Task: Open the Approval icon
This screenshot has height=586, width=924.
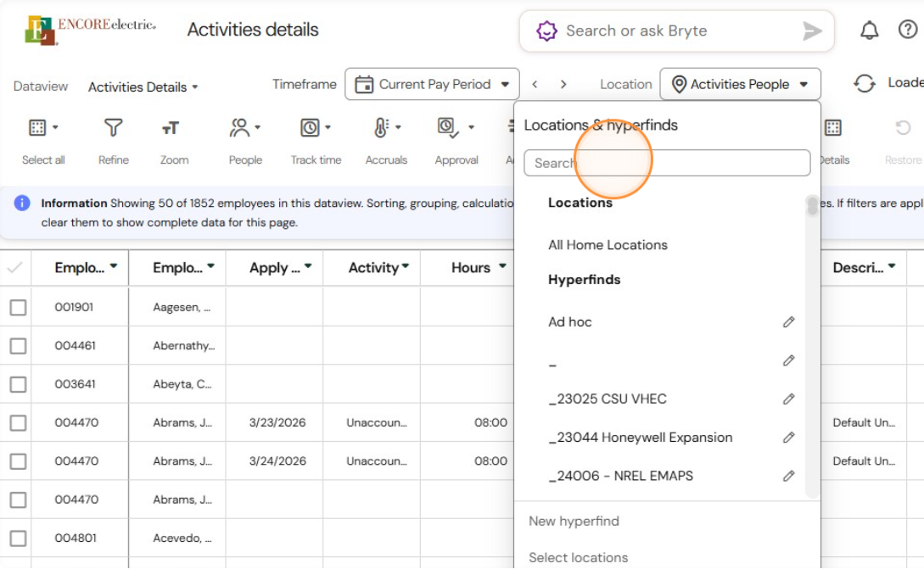Action: pos(447,127)
